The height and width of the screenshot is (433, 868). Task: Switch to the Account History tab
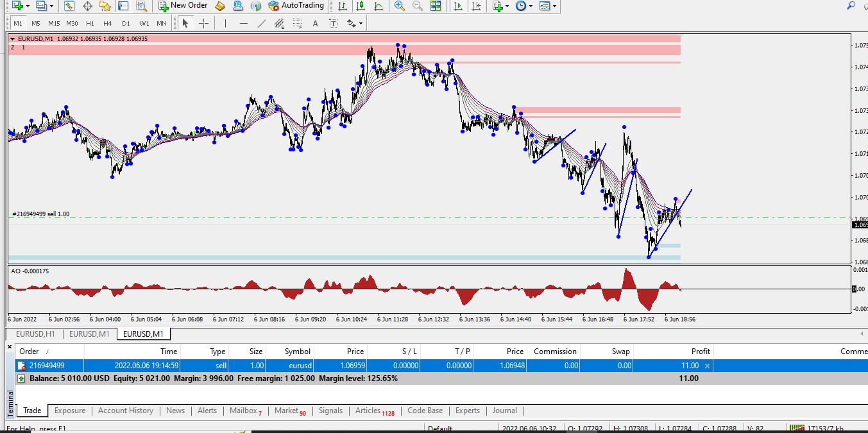click(x=125, y=411)
